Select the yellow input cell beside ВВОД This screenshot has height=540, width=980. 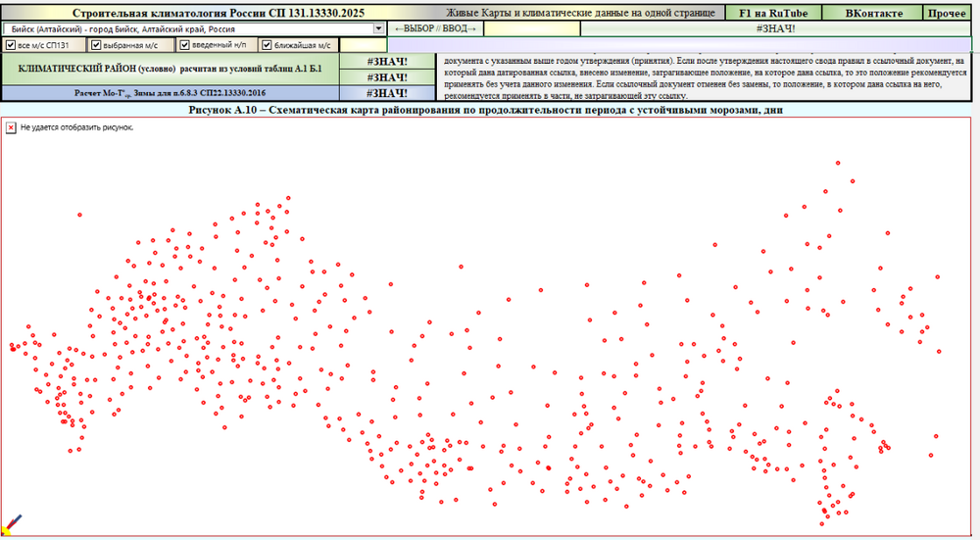point(532,28)
